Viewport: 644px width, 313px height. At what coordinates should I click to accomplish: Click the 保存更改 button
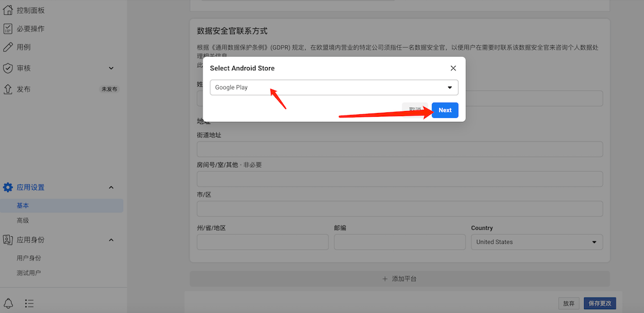[x=599, y=303]
